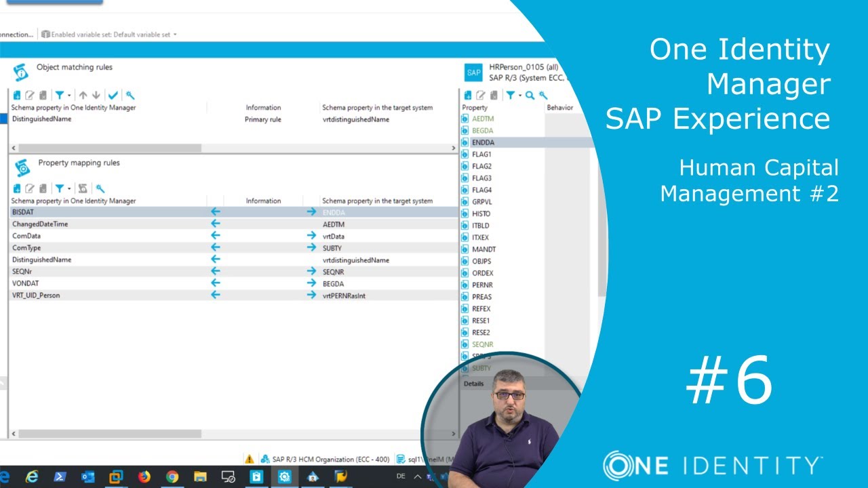868x488 pixels.
Task: Select ComType to SUBTY mapping rule
Action: pos(233,248)
